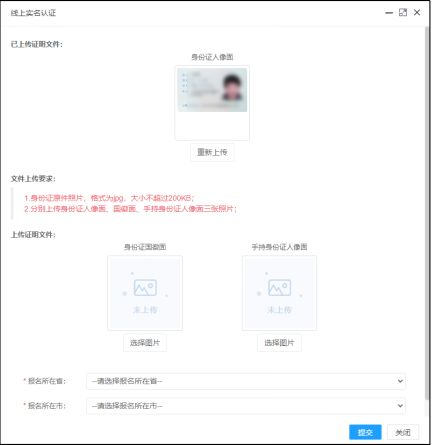Click 手持身份证人像面 upload placeholder
This screenshot has width=432, height=445.
[279, 293]
